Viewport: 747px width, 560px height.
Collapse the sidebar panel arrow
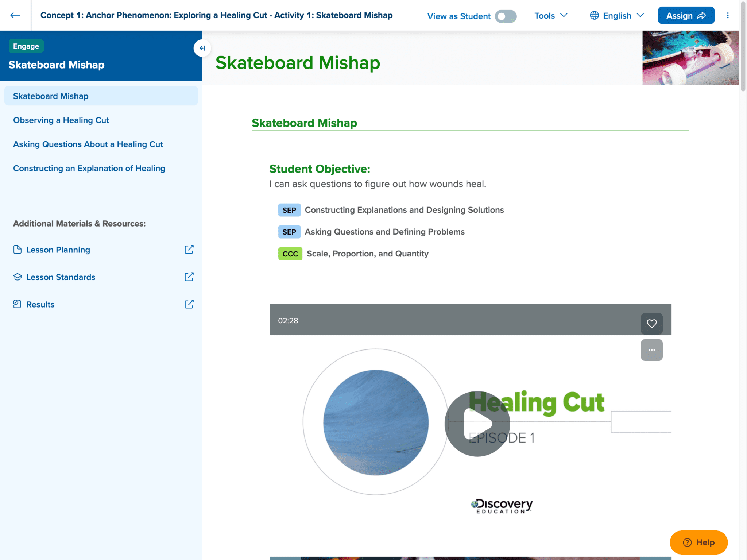pyautogui.click(x=202, y=48)
